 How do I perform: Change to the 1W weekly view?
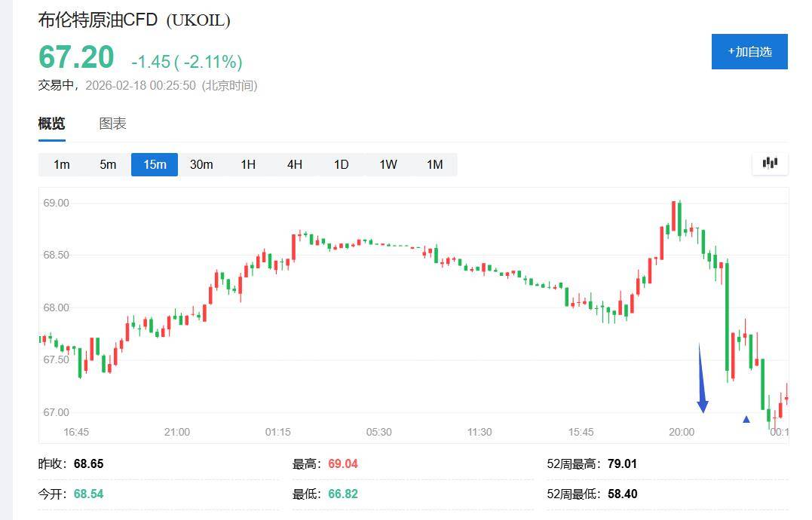[388, 164]
